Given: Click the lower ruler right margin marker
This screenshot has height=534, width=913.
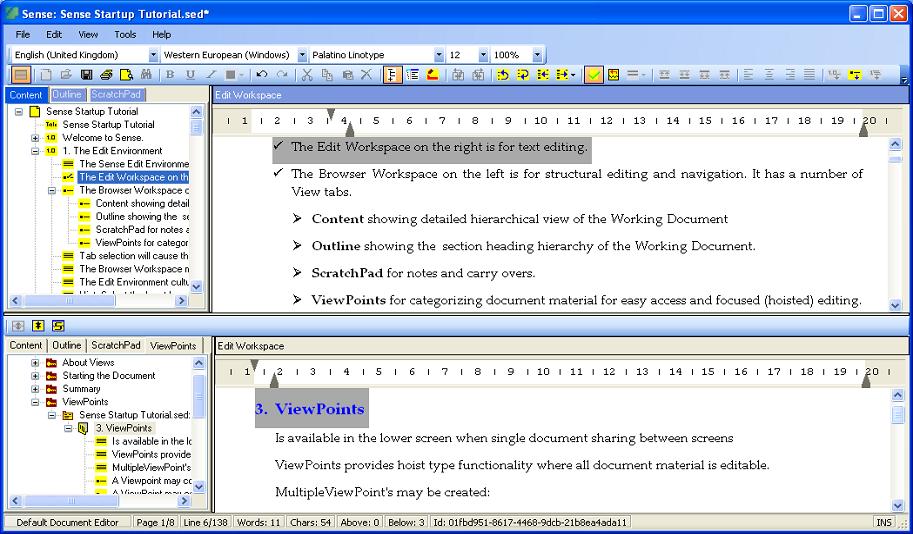Looking at the screenshot, I should click(x=866, y=381).
